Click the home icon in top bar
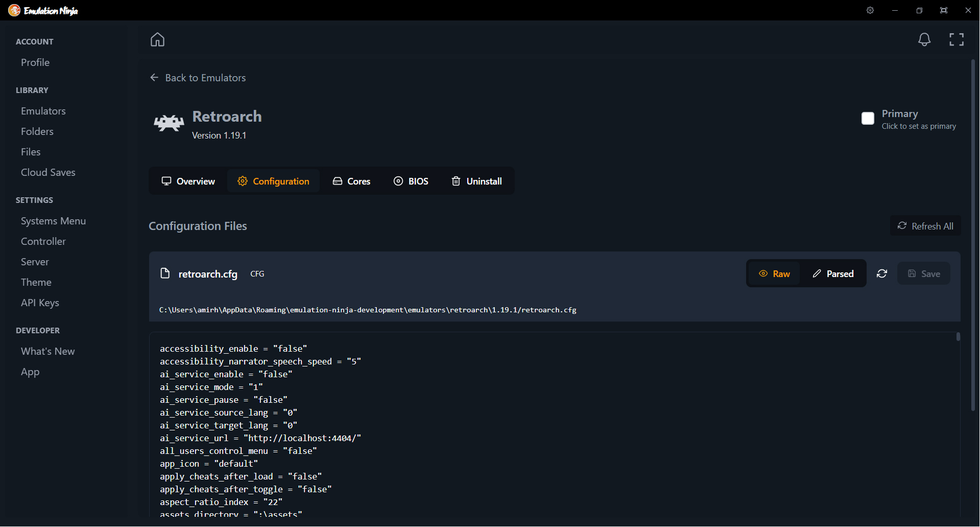 pyautogui.click(x=157, y=39)
